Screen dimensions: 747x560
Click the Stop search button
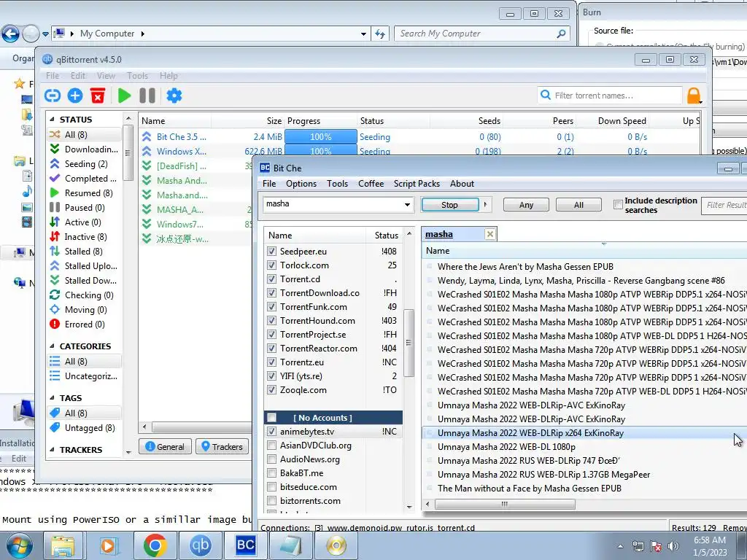[449, 205]
